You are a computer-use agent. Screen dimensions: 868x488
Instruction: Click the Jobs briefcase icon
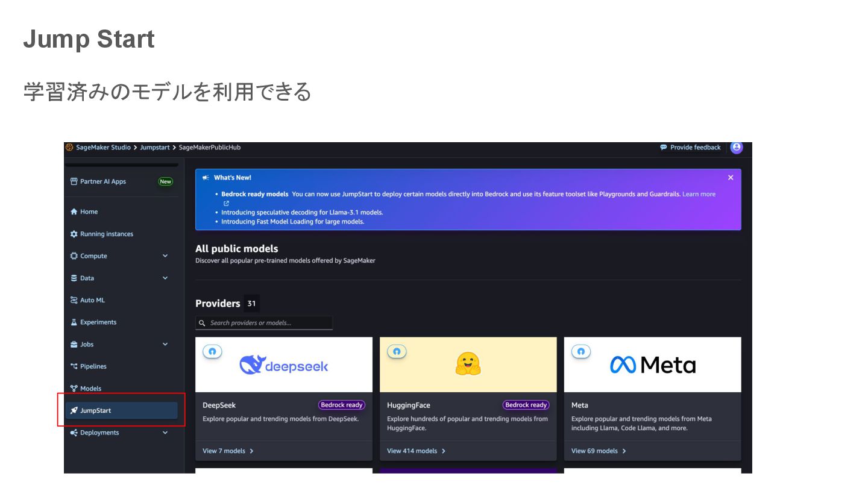click(74, 345)
